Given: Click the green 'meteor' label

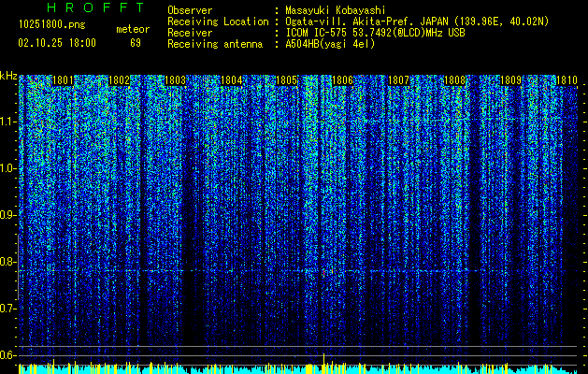Looking at the screenshot, I should [133, 29].
